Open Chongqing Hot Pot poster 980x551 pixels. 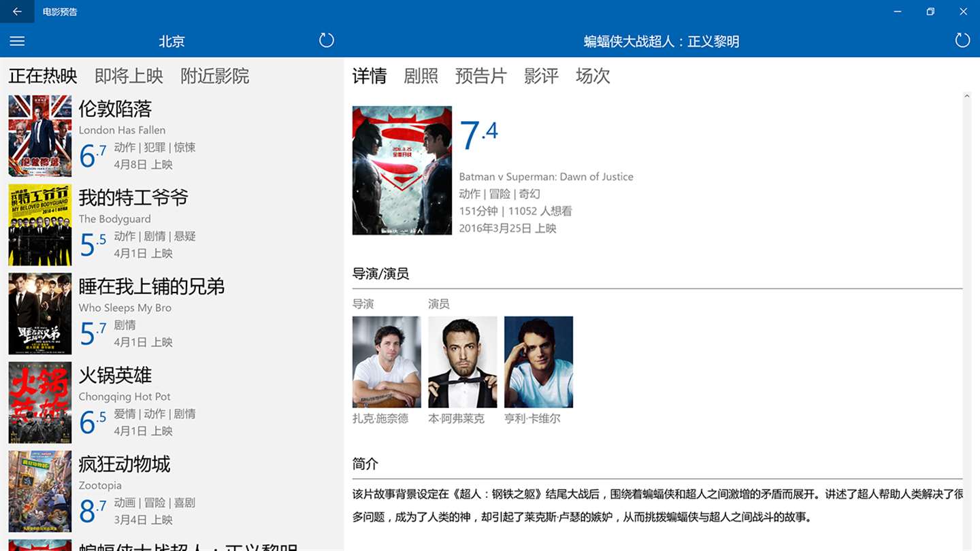tap(40, 403)
